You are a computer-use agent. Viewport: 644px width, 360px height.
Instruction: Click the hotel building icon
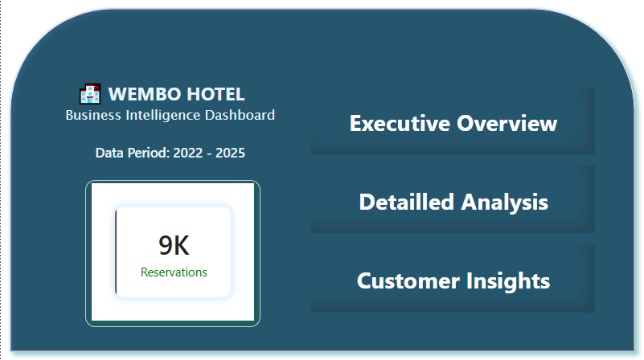[91, 94]
